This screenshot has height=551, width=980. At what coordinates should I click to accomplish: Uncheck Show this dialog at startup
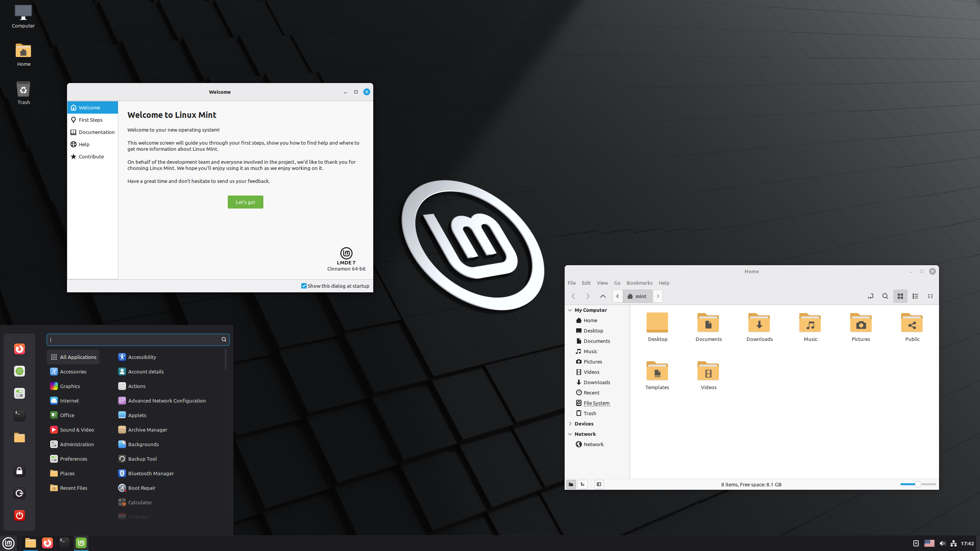click(x=304, y=286)
